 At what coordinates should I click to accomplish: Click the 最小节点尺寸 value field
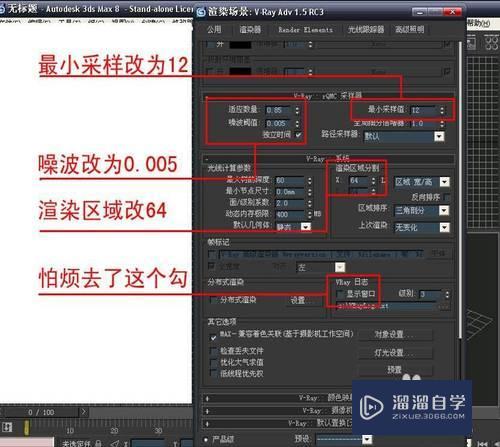(290, 192)
